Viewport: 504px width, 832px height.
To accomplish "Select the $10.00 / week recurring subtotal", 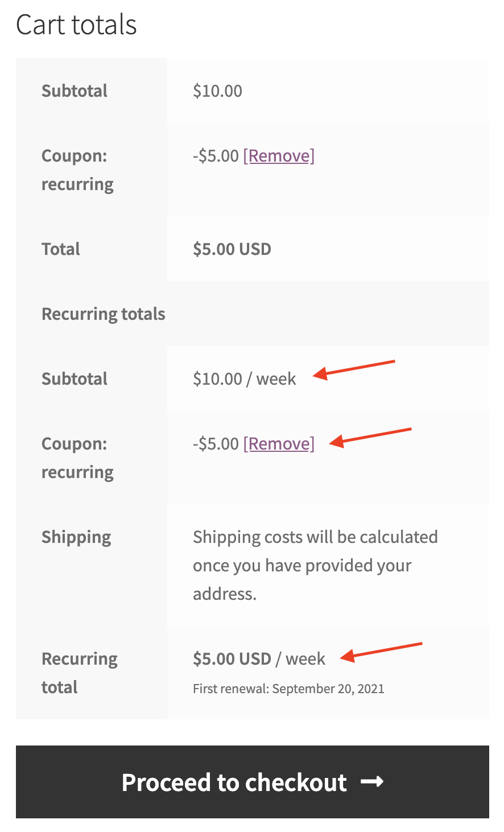I will 244,379.
